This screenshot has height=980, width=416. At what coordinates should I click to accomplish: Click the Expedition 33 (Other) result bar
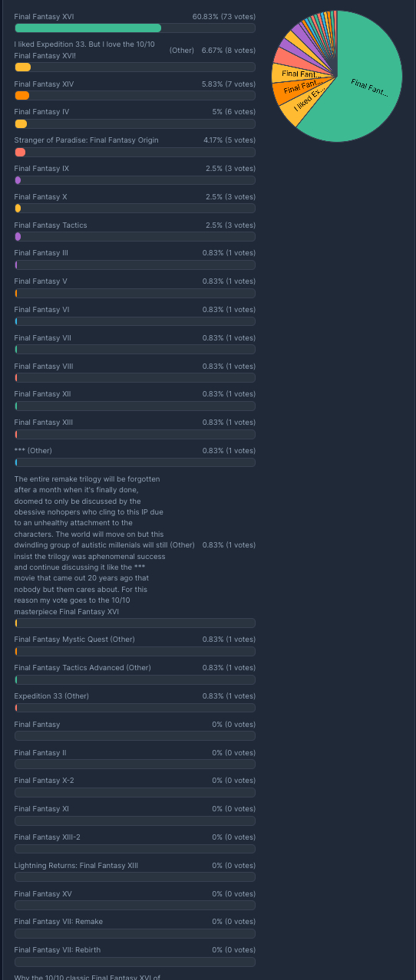point(135,708)
